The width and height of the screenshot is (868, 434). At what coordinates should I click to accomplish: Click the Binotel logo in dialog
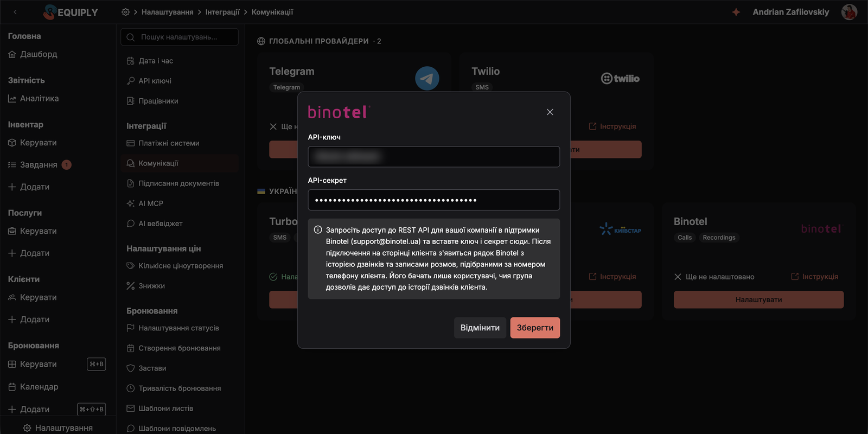coord(339,112)
